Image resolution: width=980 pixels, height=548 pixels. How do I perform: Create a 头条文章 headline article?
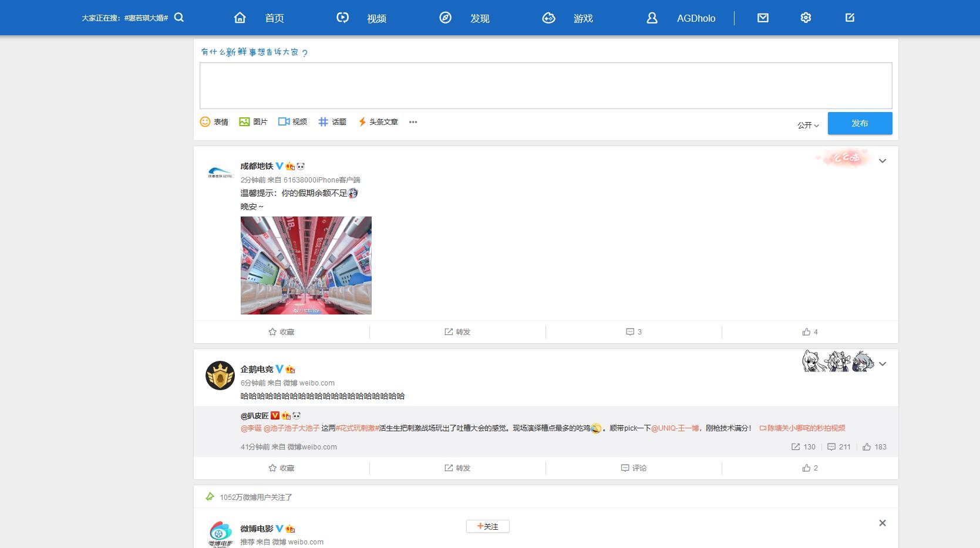click(378, 122)
